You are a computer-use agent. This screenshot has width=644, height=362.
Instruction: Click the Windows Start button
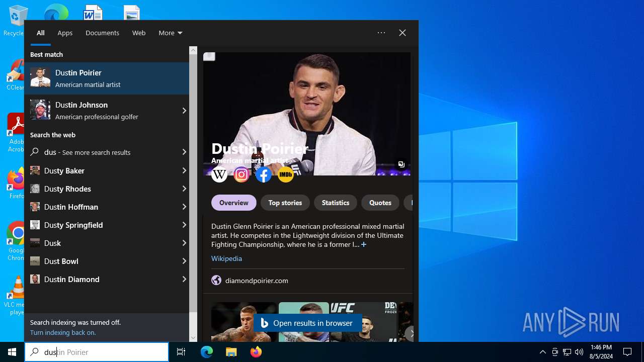[x=12, y=352]
